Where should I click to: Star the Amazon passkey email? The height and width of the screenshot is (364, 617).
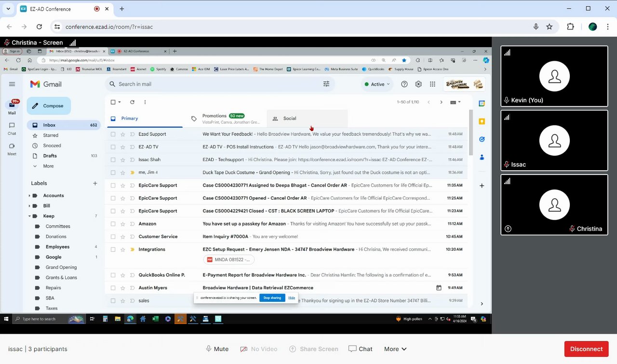tap(123, 224)
